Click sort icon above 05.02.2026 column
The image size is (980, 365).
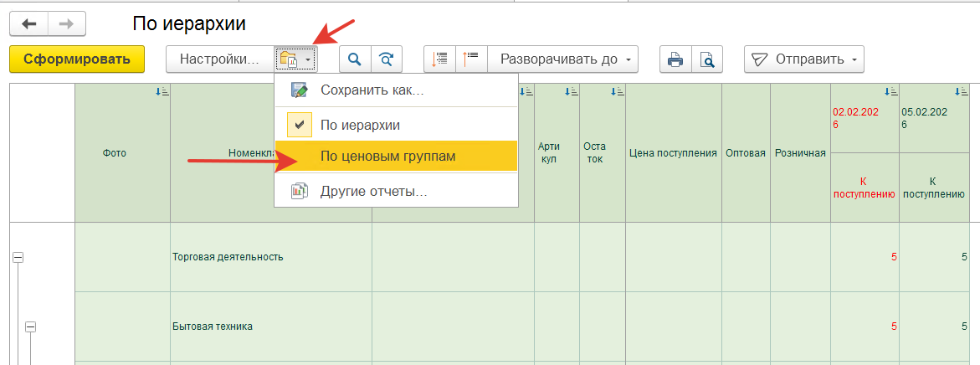[962, 92]
